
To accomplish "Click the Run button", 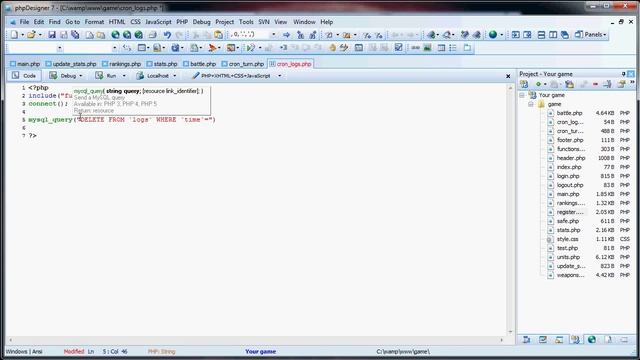I will (106, 76).
